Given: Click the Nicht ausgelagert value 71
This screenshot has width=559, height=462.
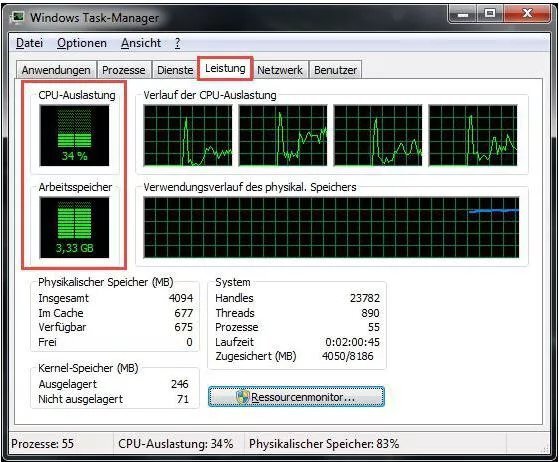Looking at the screenshot, I should pos(183,399).
